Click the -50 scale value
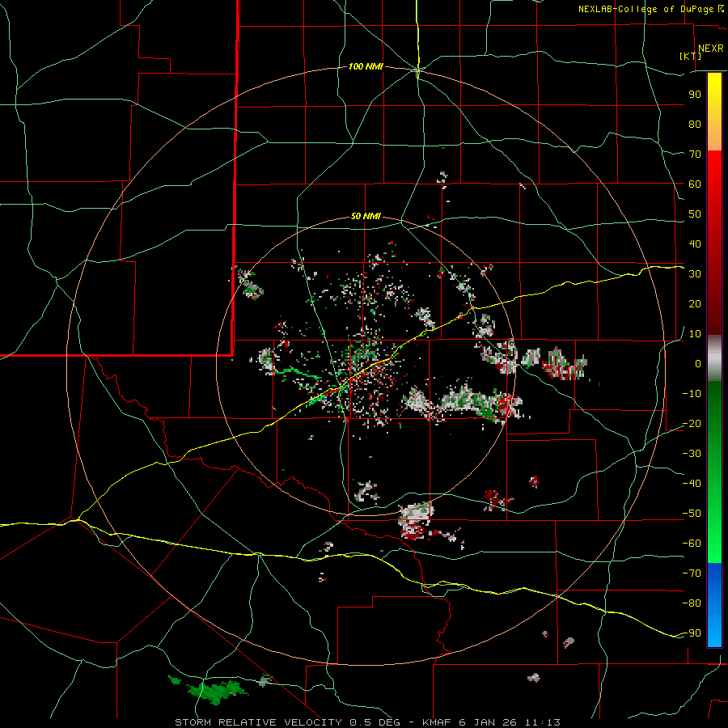Image resolution: width=728 pixels, height=728 pixels. (x=692, y=514)
